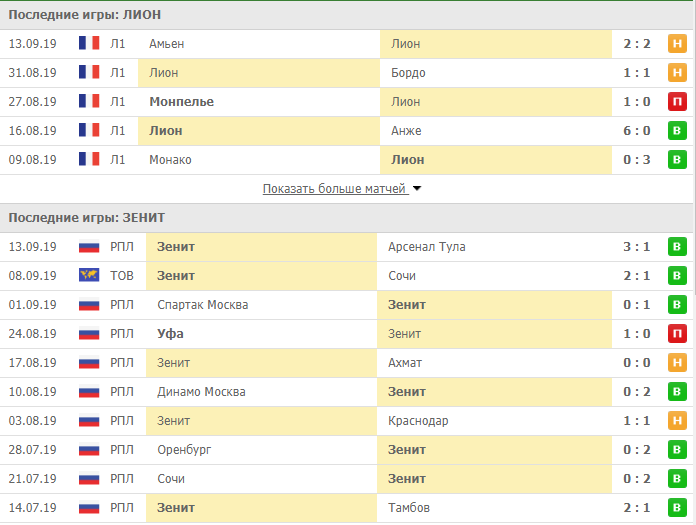The height and width of the screenshot is (525, 696).
Task: Select team Арсенал Тула
Action: coord(427,246)
